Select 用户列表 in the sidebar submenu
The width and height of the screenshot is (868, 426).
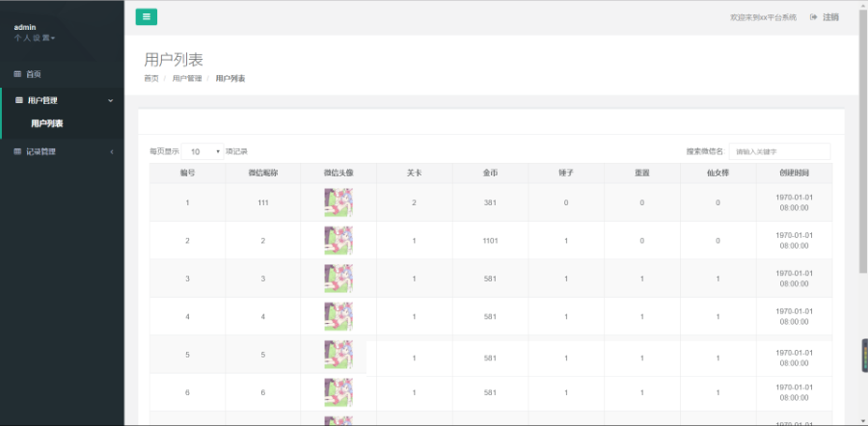(46, 123)
